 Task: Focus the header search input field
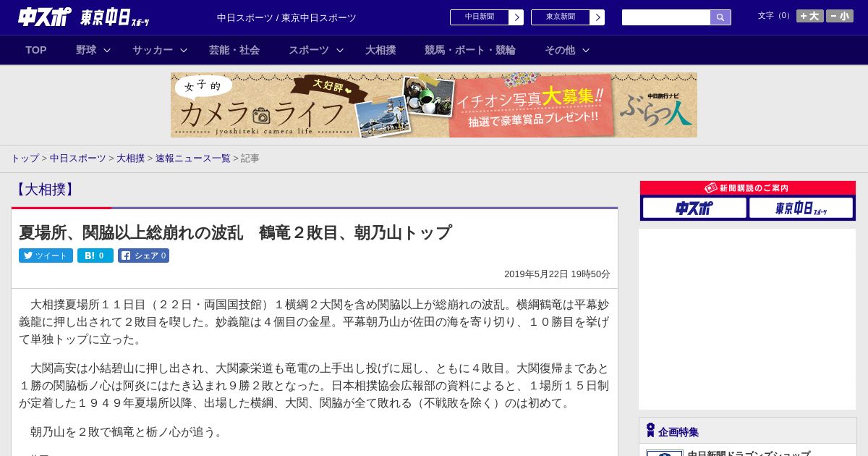(666, 17)
